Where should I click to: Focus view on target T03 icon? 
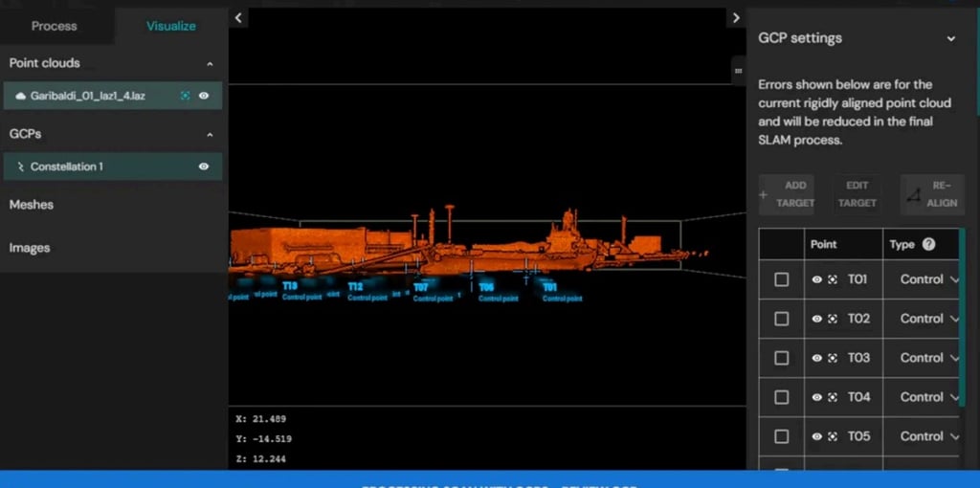(833, 358)
